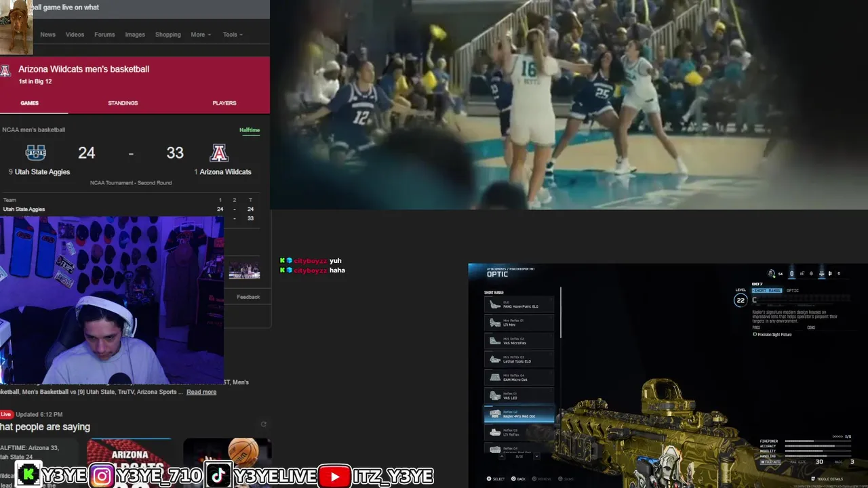Click the dog photo overlay

click(x=16, y=27)
